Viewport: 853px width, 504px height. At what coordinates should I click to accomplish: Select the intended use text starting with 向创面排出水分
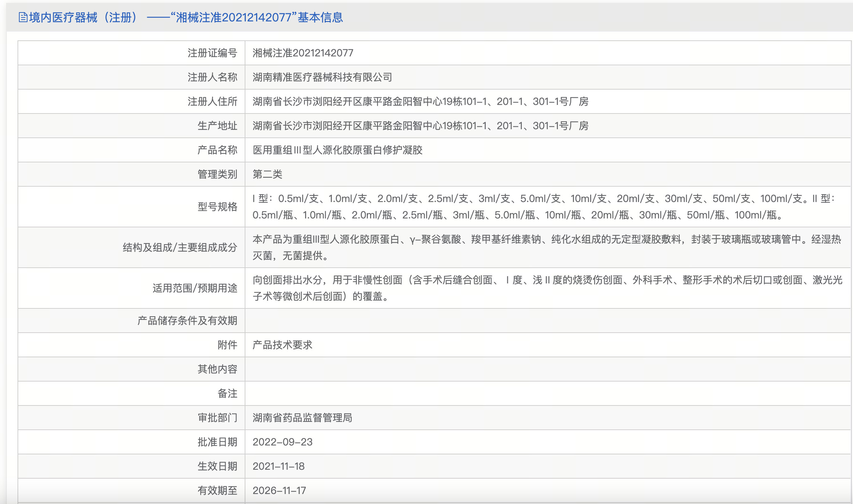tap(548, 288)
